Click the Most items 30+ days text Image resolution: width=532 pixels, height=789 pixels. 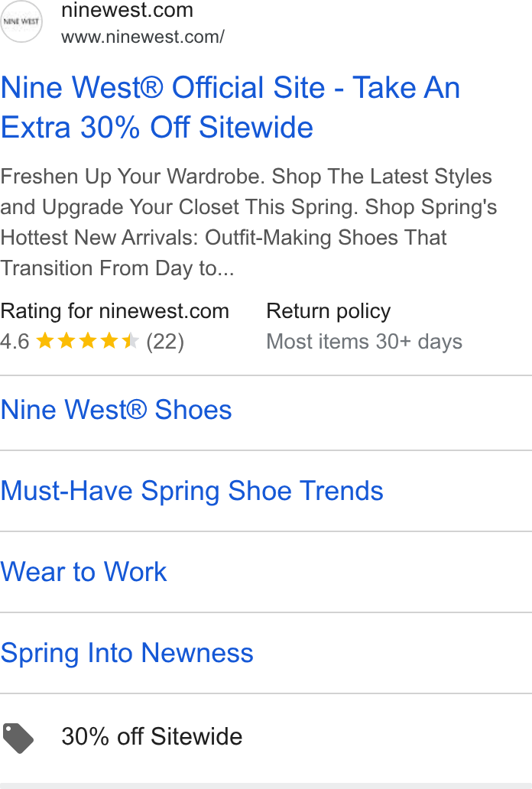[365, 342]
